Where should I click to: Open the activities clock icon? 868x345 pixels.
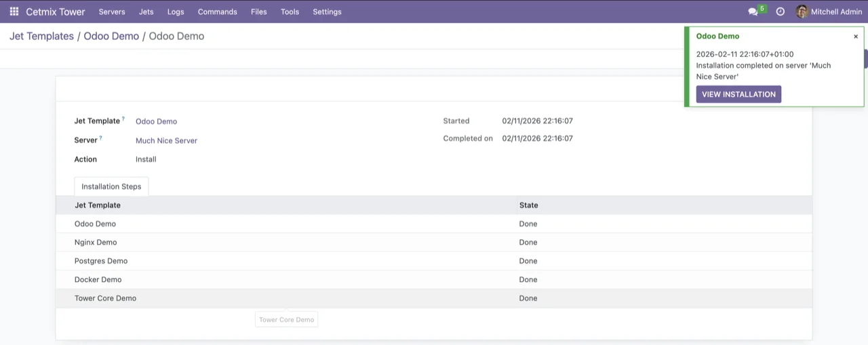tap(780, 12)
